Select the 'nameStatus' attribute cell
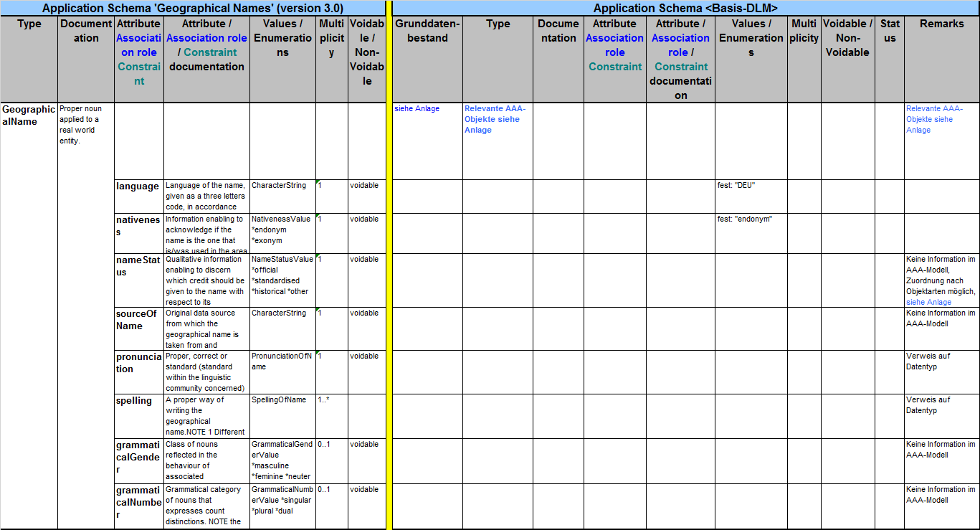This screenshot has width=980, height=530. point(139,280)
